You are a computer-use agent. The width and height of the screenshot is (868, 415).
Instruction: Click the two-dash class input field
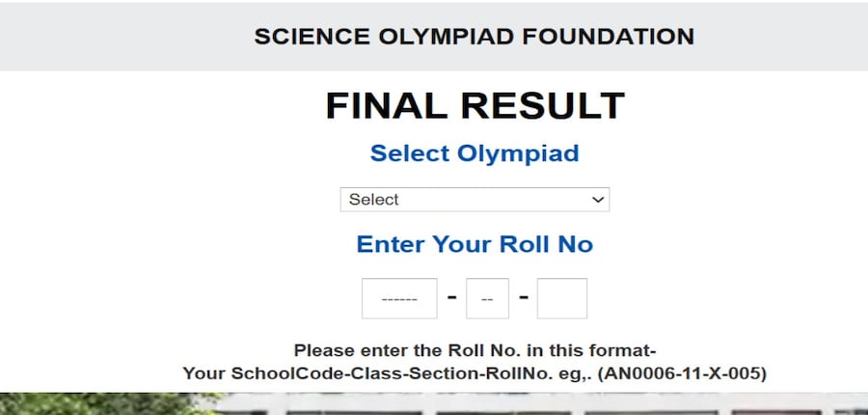coord(487,299)
